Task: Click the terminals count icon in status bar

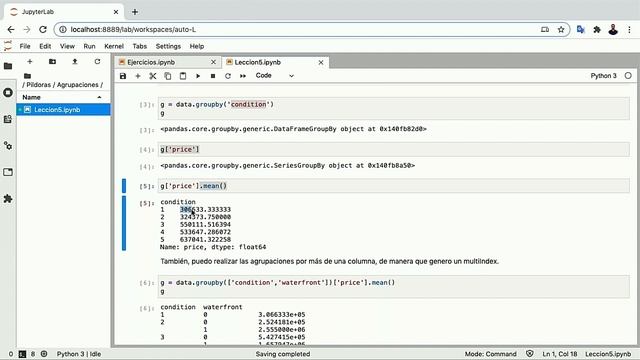Action: point(22,354)
